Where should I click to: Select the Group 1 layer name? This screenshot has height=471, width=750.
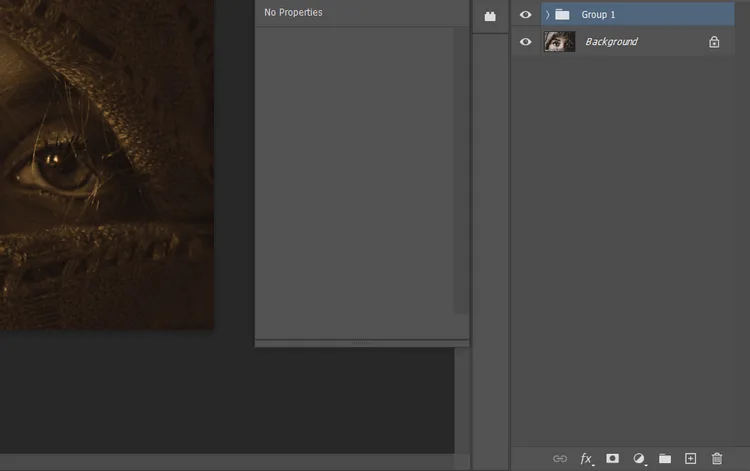[x=598, y=15]
